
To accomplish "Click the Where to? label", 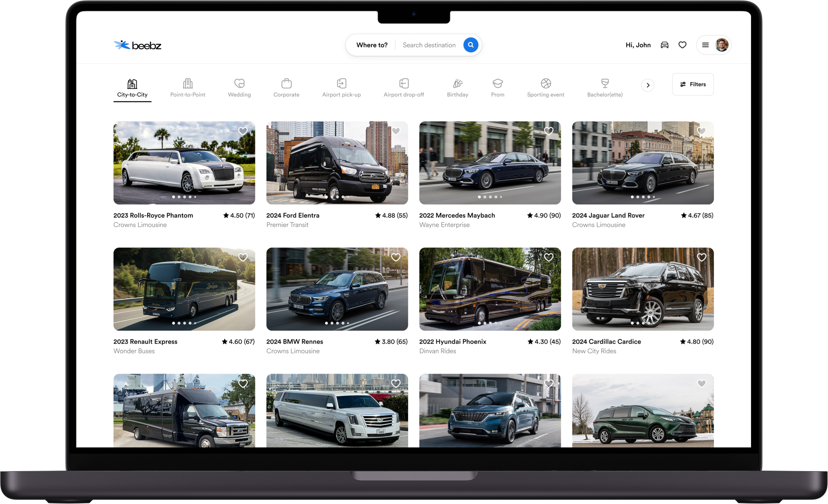I will (x=372, y=45).
